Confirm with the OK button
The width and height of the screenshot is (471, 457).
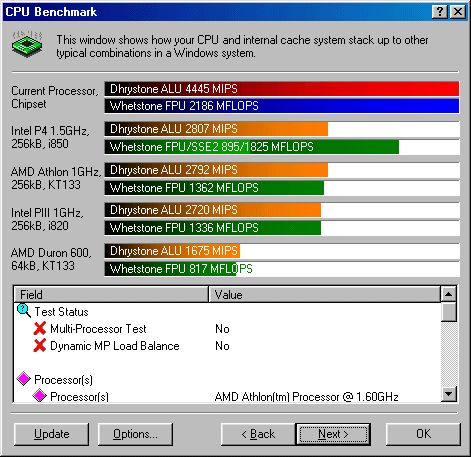(x=423, y=434)
